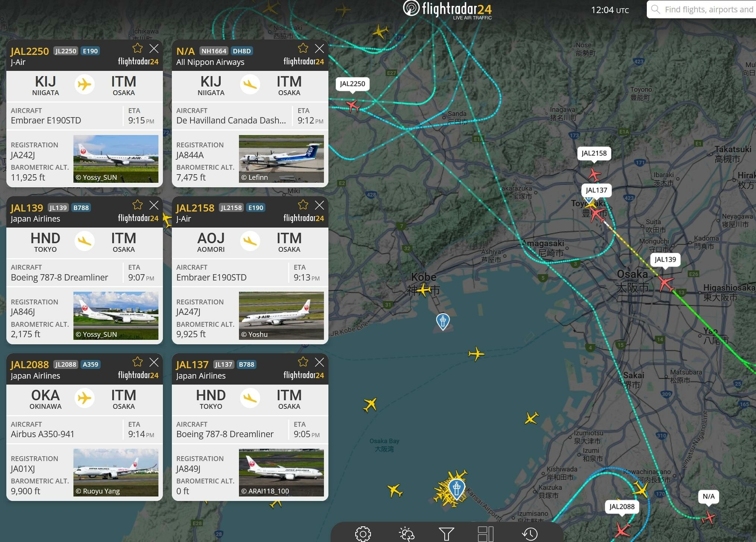756x542 pixels.
Task: Open weather layers in bottom toolbar
Action: 406,534
